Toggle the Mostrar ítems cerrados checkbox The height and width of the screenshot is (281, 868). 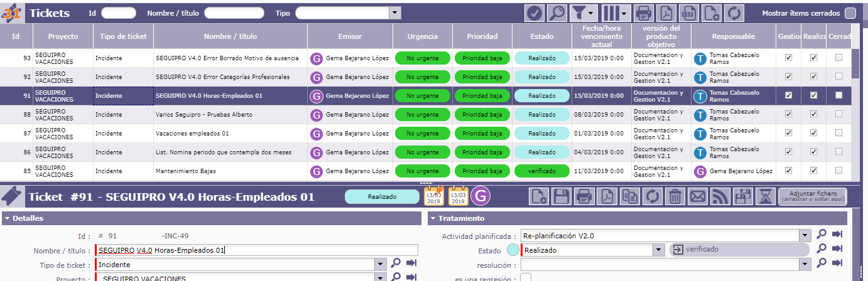point(850,13)
